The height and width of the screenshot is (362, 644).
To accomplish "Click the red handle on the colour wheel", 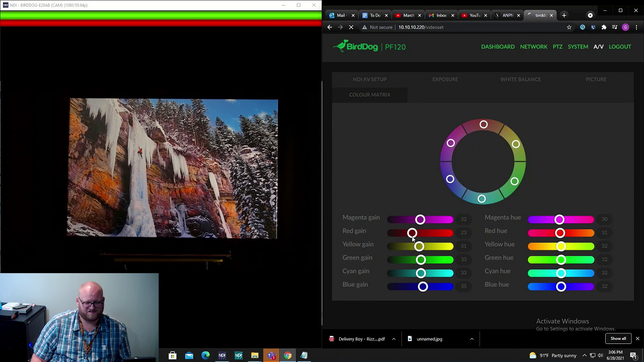I will click(484, 124).
